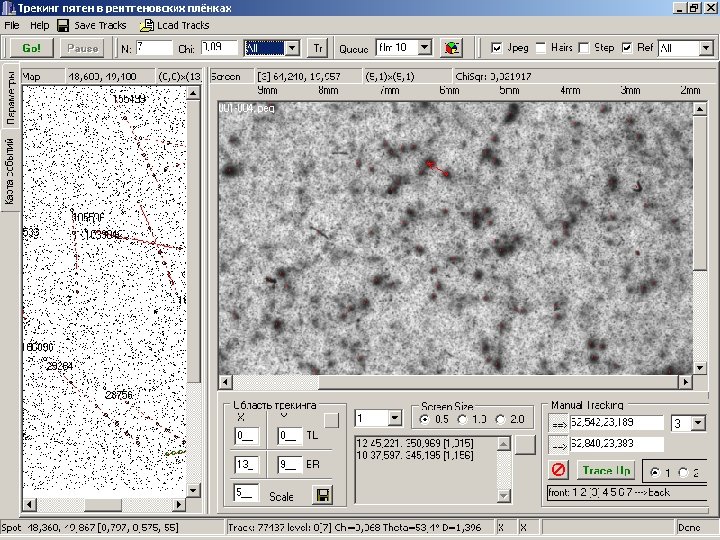
Task: Expand the 'All' dropdown next to Chi
Action: pyautogui.click(x=292, y=47)
